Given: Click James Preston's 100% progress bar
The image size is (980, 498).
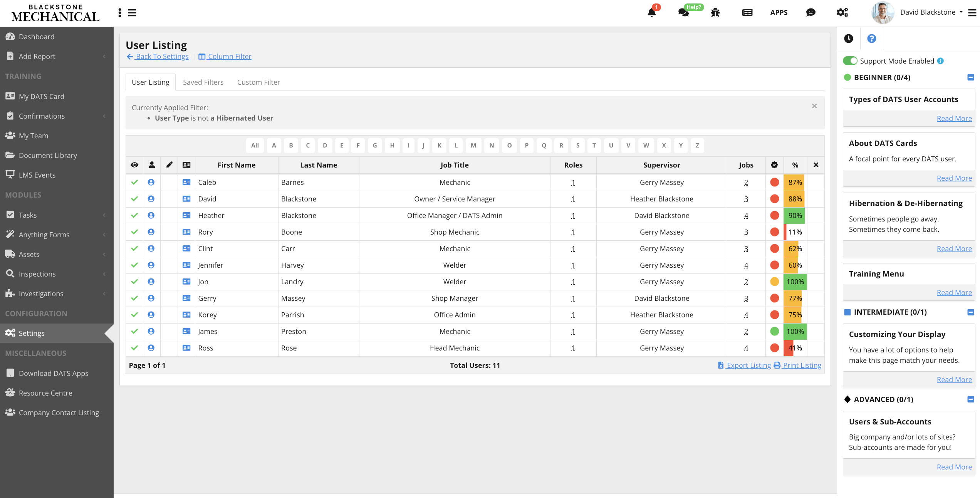Looking at the screenshot, I should pyautogui.click(x=795, y=331).
